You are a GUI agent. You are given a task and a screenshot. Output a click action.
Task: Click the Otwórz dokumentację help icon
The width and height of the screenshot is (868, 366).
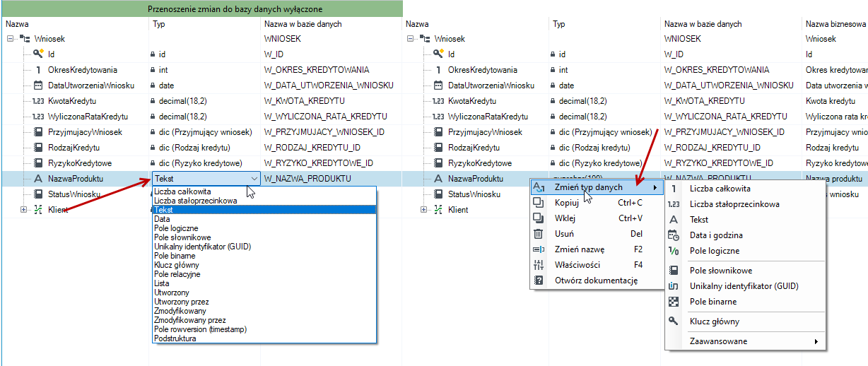(539, 281)
